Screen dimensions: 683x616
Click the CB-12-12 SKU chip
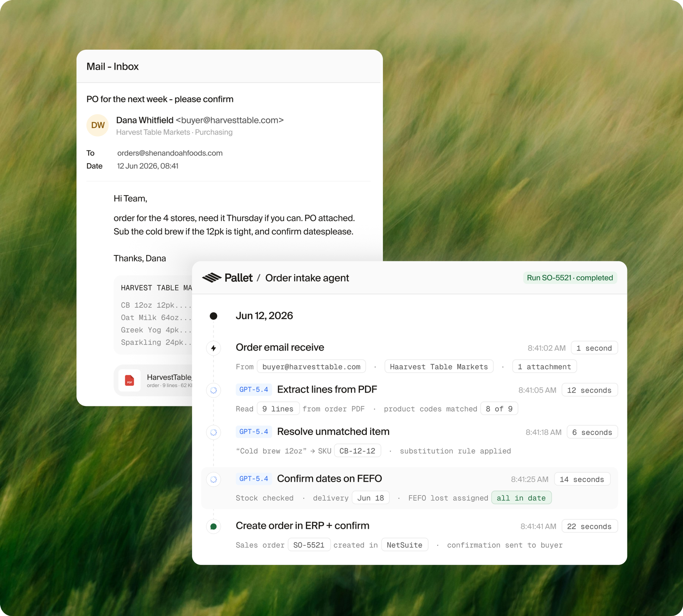[x=357, y=451]
